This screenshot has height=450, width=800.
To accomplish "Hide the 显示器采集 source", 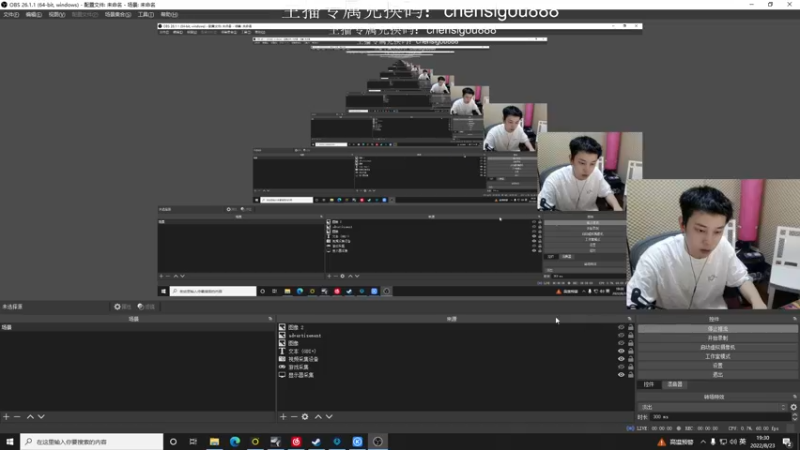I will tap(621, 375).
